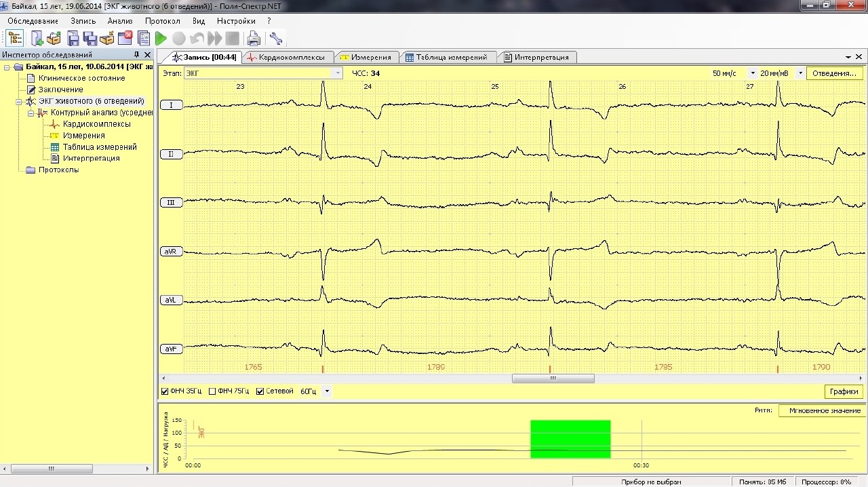868x487 pixels.
Task: Open the Настройки menu
Action: click(236, 21)
